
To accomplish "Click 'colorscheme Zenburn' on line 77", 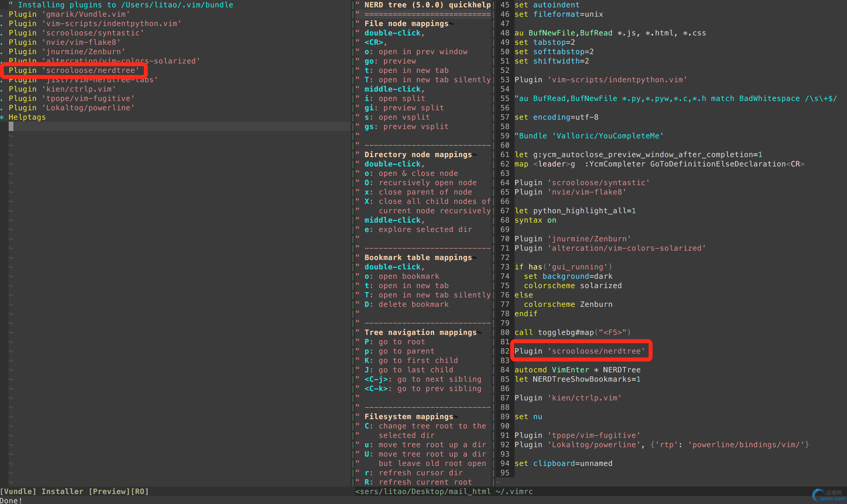I will pos(568,304).
